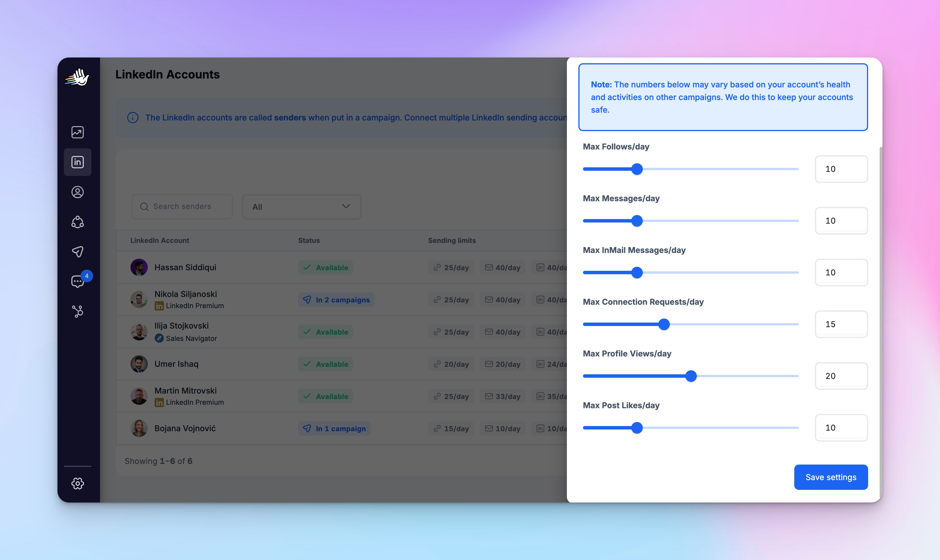Screen dimensions: 940x560
Task: Open the analytics chart sidebar icon
Action: point(77,132)
